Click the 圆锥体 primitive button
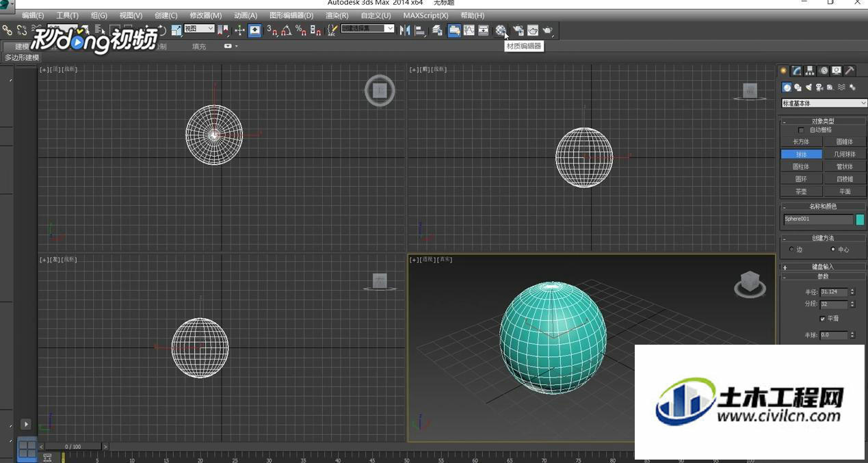Viewport: 868px width, 463px height. point(845,142)
